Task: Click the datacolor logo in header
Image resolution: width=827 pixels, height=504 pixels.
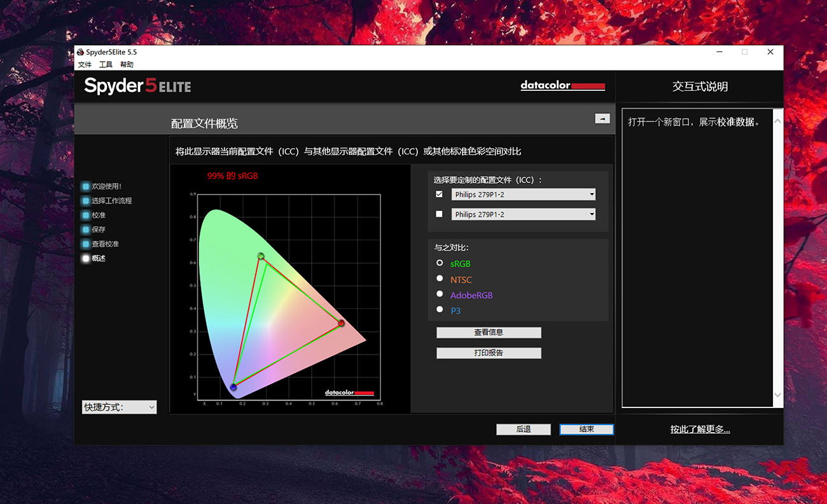Action: point(562,85)
